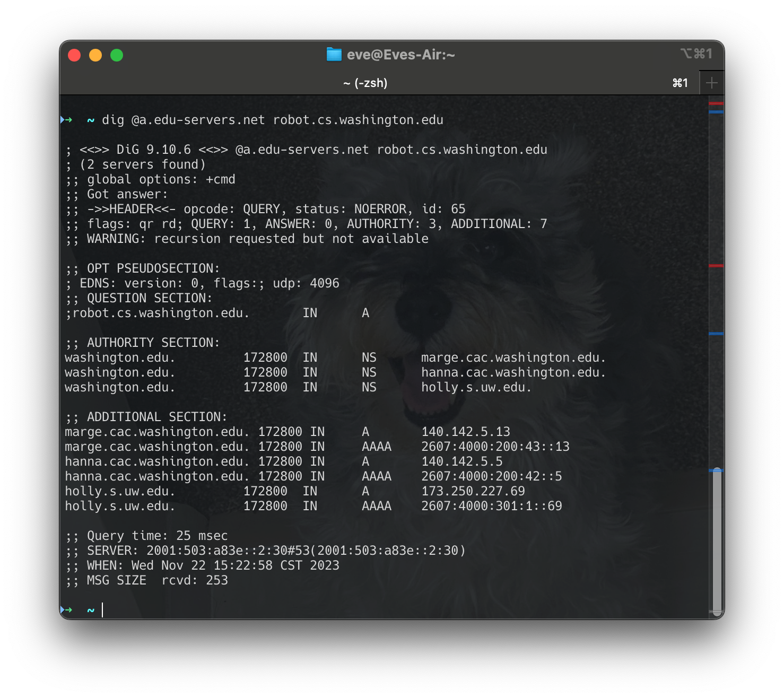Click the AUTHORITY SECTION heading text
The height and width of the screenshot is (698, 784).
tap(153, 342)
